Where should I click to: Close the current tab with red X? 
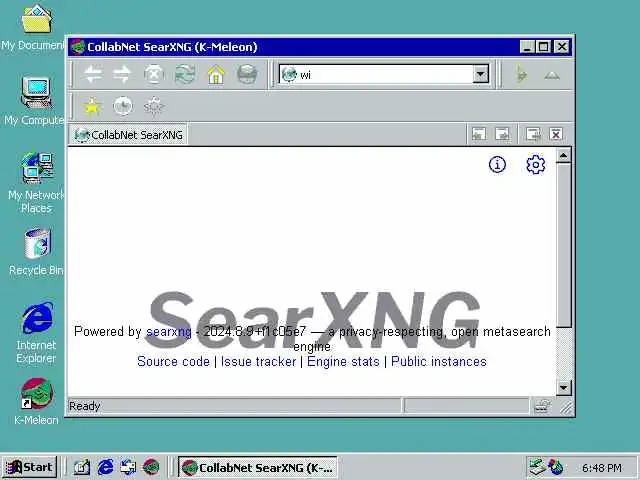[556, 134]
